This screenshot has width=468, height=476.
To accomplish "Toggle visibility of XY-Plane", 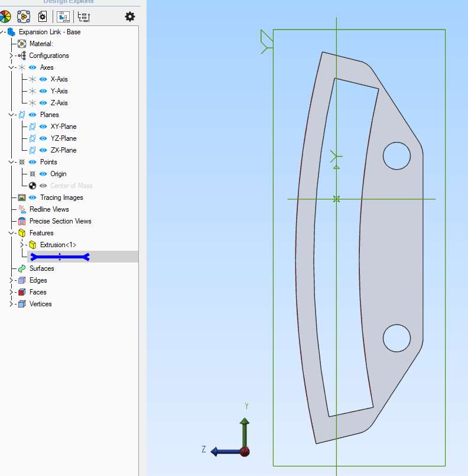I will tap(43, 127).
